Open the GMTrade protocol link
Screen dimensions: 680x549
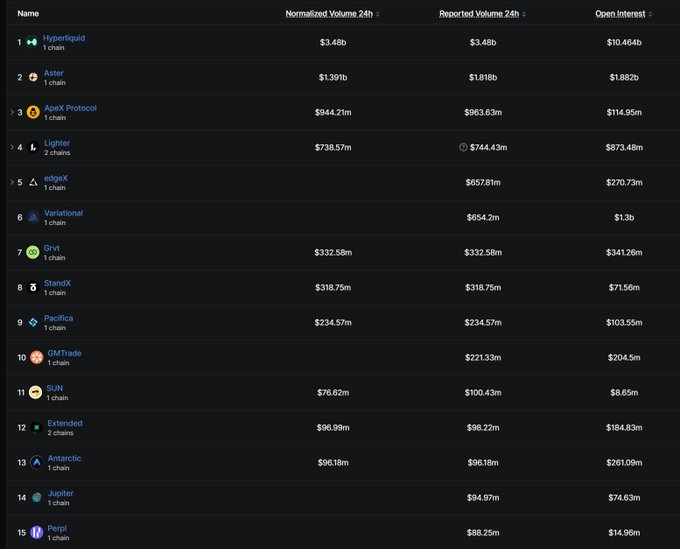[65, 353]
